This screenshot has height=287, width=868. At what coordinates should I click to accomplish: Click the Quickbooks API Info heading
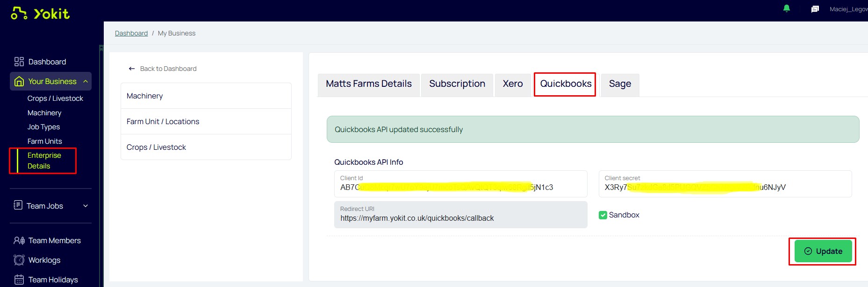pos(368,162)
